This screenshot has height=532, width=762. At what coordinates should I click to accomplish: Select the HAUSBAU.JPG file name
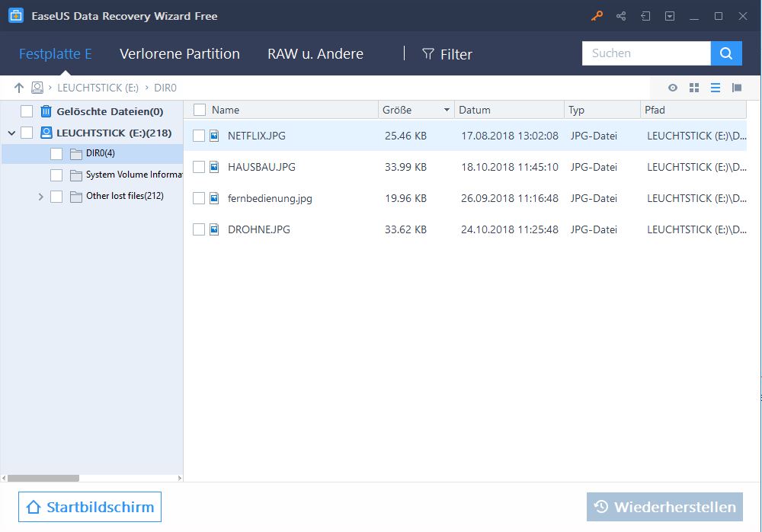tap(261, 167)
